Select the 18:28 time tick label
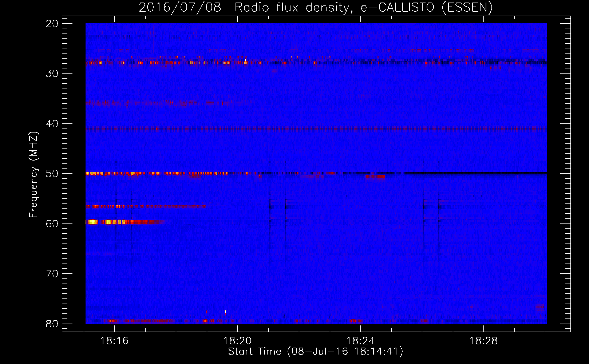Image resolution: width=589 pixels, height=364 pixels. 483,341
